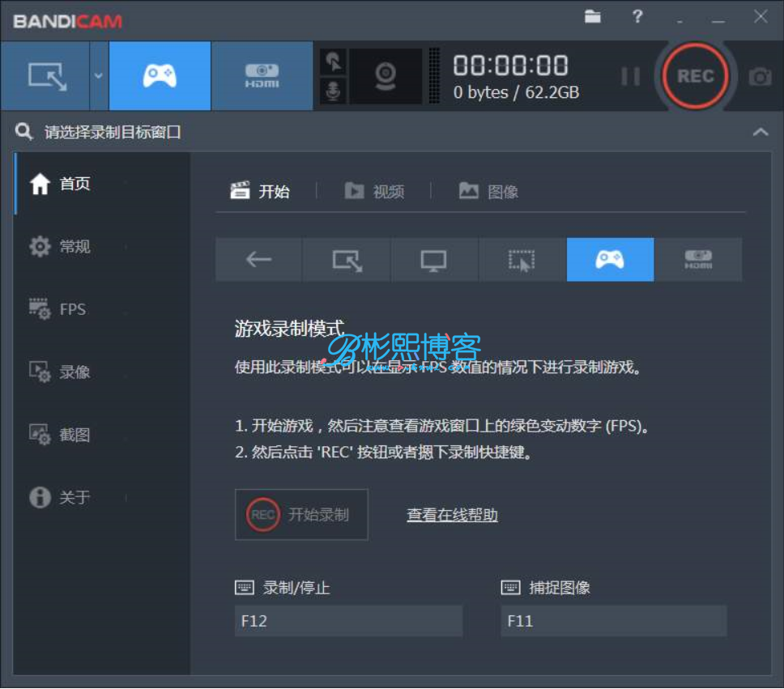Click 请选择录制目标窗口 text
Viewport: 784px width, 689px height.
click(113, 133)
